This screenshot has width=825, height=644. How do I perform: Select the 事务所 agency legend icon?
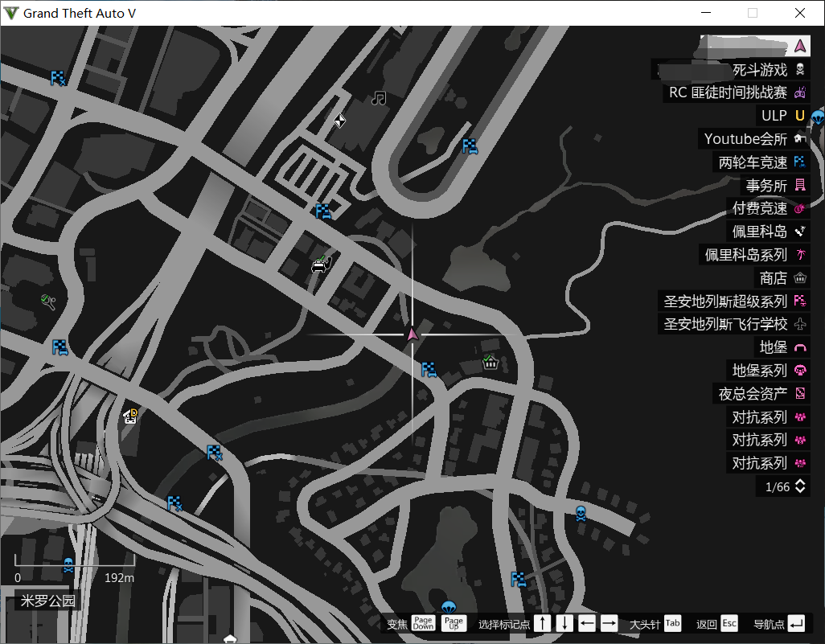pos(800,185)
